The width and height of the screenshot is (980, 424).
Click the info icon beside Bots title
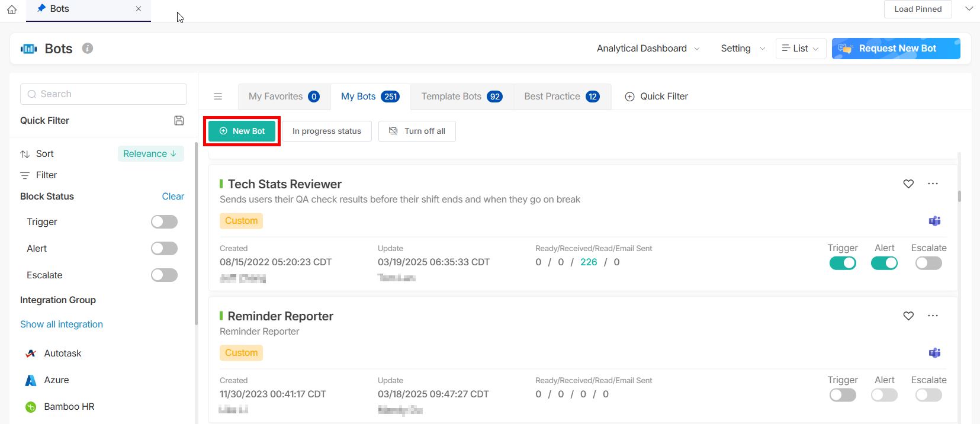pos(88,49)
